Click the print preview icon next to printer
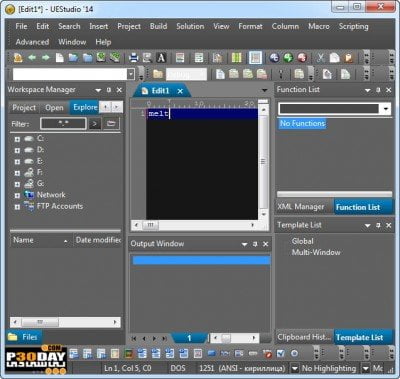The image size is (400, 379). 147,58
